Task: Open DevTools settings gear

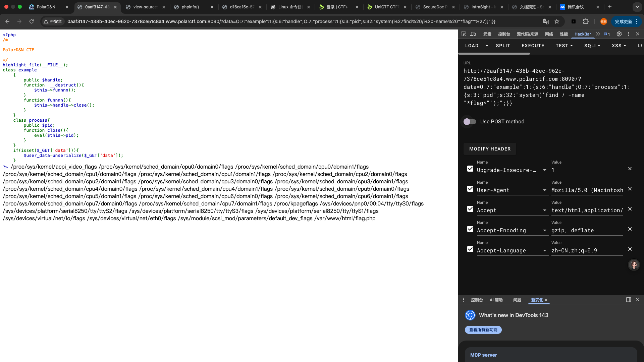Action: pyautogui.click(x=619, y=34)
